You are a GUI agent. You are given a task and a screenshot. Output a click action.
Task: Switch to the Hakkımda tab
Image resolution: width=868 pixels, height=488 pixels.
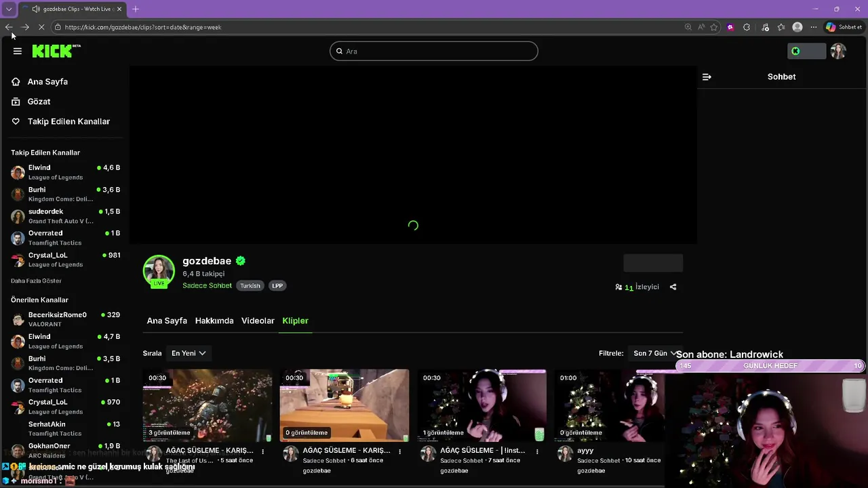point(214,321)
